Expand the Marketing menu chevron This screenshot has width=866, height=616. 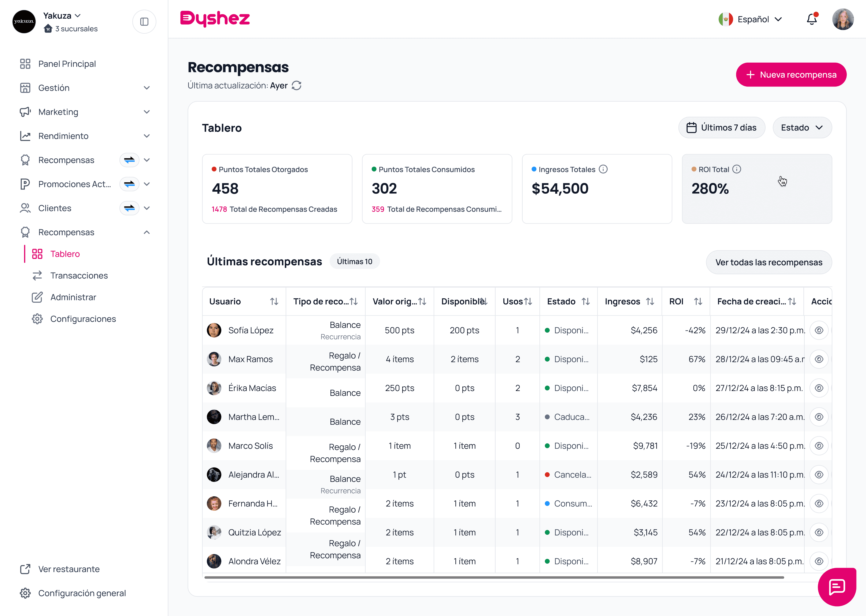coord(147,112)
